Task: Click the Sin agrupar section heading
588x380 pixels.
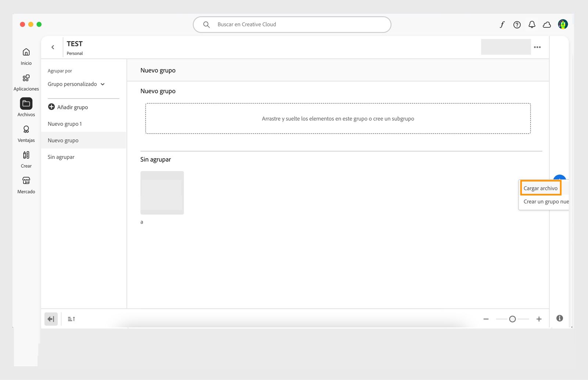Action: point(155,159)
